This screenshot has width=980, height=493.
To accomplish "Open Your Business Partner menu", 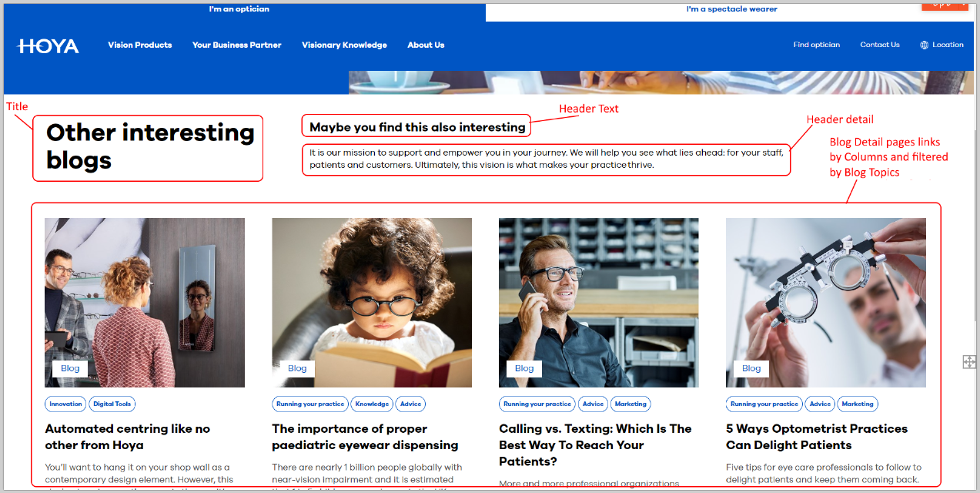I will 236,45.
